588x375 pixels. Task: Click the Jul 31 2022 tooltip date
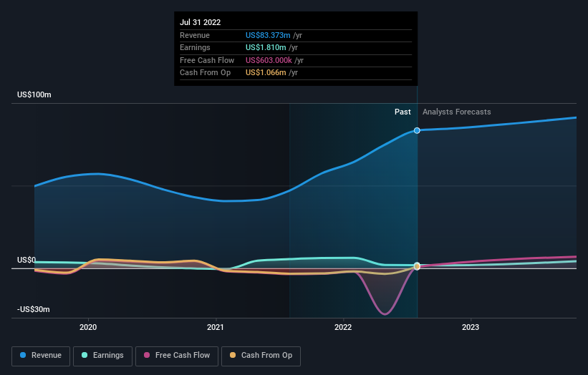pos(201,22)
